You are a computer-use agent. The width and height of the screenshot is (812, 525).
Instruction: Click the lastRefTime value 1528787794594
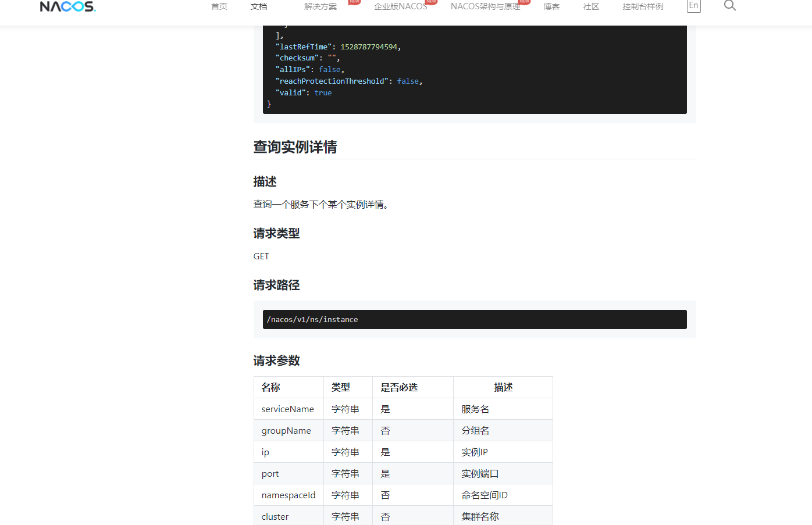pos(369,47)
